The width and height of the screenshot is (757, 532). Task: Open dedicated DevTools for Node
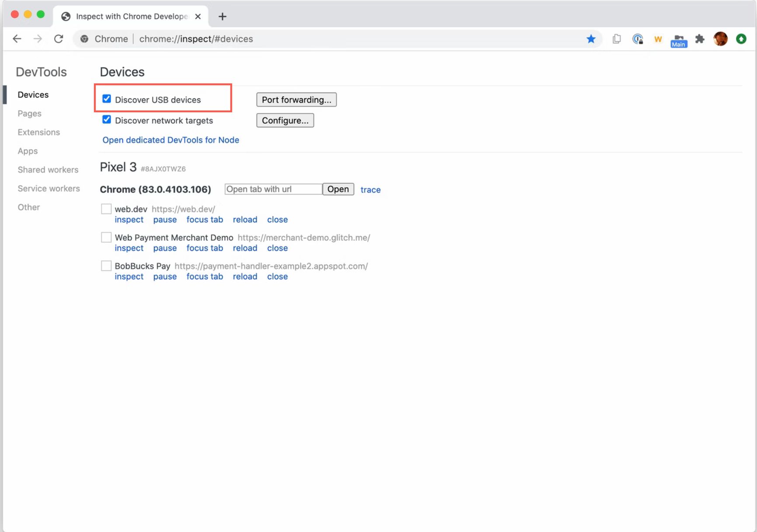170,140
